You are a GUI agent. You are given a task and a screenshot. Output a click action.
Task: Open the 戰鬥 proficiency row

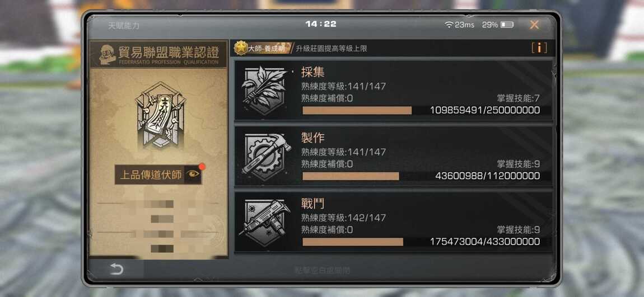pos(394,222)
